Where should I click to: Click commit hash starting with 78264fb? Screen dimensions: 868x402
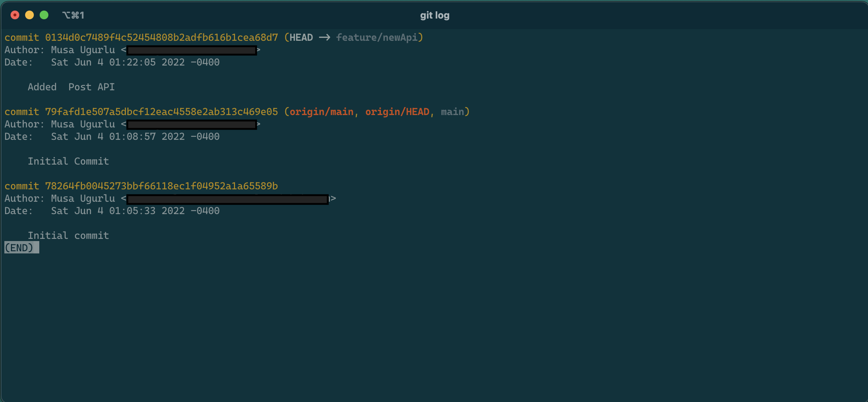161,186
